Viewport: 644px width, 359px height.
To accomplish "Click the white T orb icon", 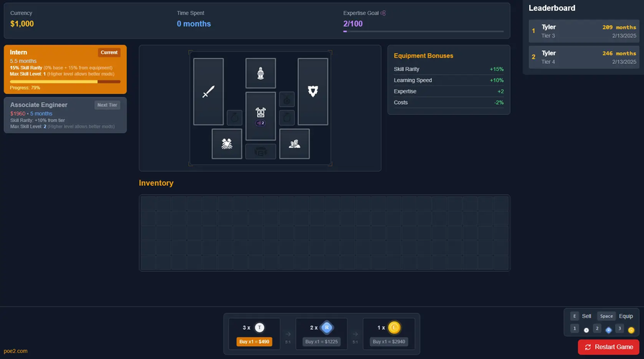I will tap(259, 327).
